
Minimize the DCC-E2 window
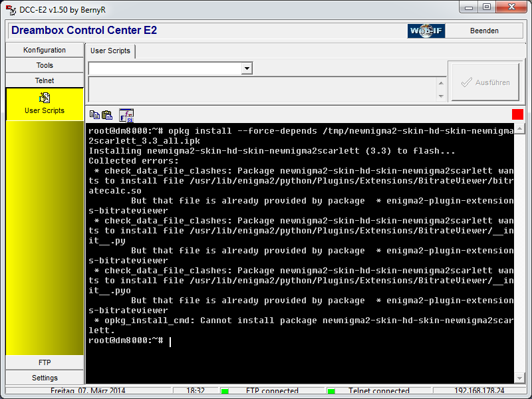point(469,7)
